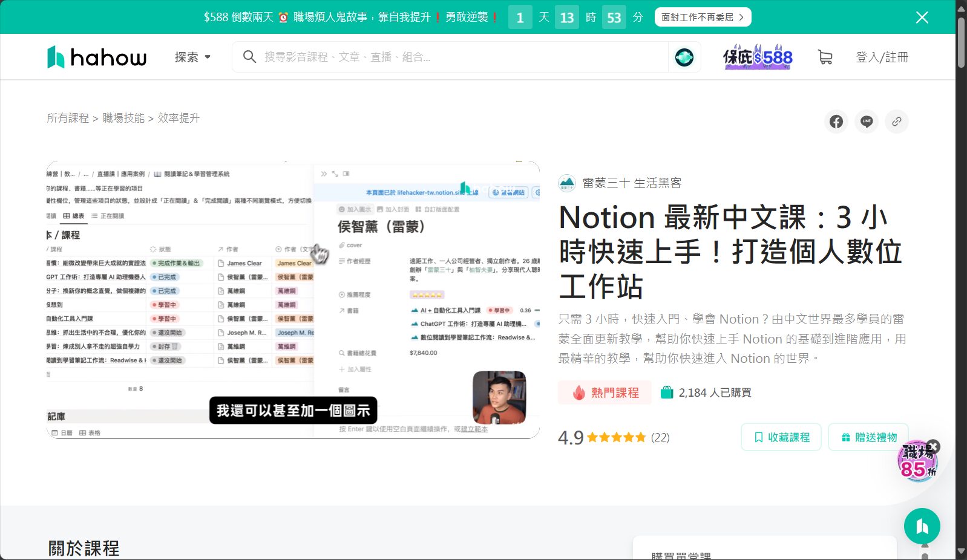Click the 購買單堂課 card heading
The width and height of the screenshot is (967, 560).
[681, 555]
